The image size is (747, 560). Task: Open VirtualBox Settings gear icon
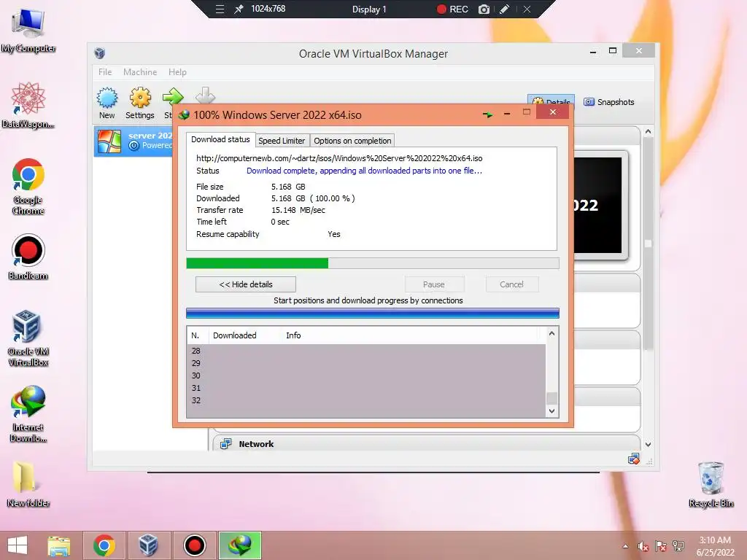coord(140,98)
